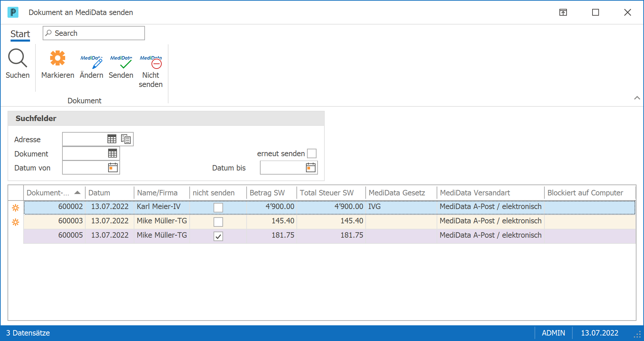Screen dimensions: 644x341
Task: Select the Karl Meier-IV cell
Action: [x=162, y=207]
